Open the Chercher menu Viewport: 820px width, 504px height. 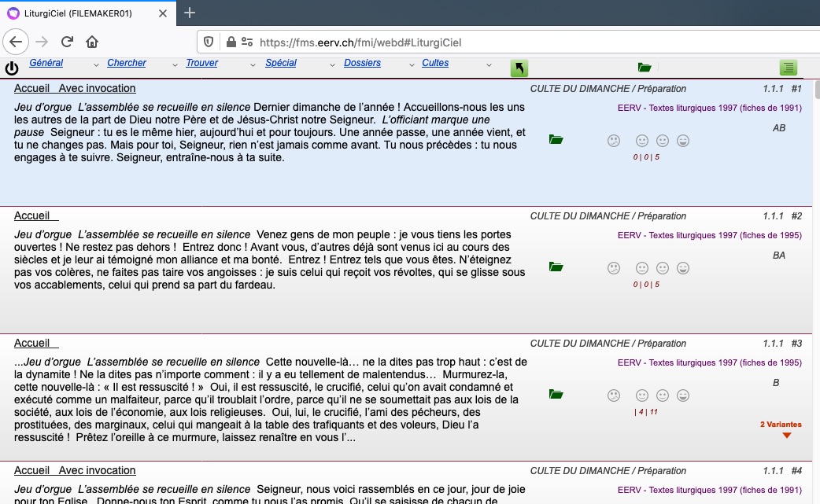tap(127, 63)
